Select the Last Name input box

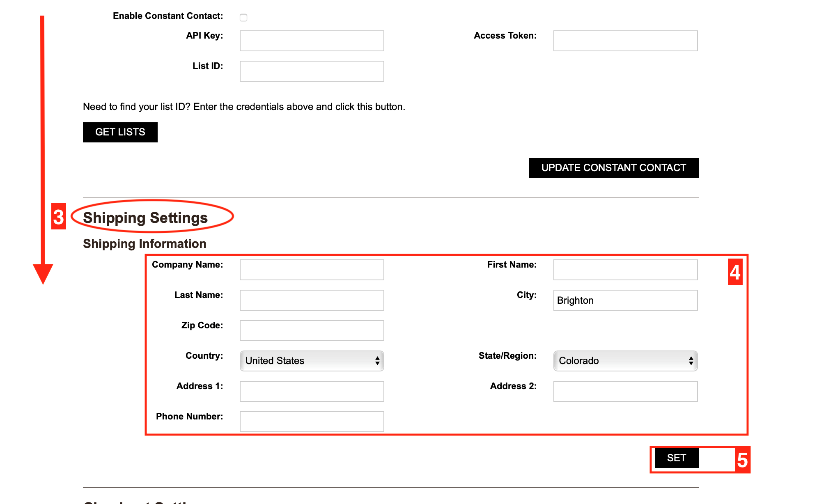click(312, 300)
